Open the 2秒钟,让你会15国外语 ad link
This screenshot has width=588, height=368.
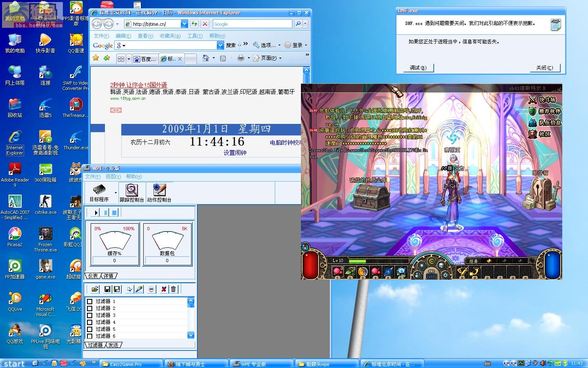138,85
